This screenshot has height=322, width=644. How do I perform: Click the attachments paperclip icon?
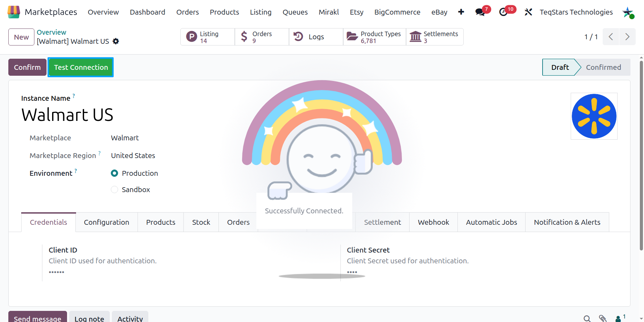[x=603, y=318]
